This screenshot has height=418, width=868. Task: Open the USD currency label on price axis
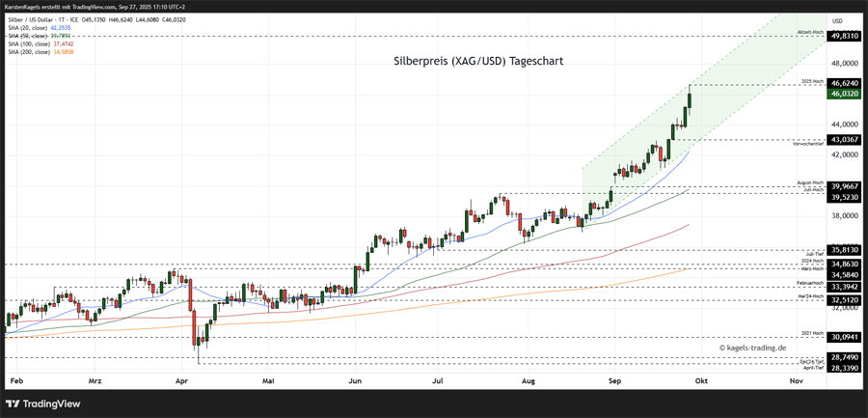(837, 20)
